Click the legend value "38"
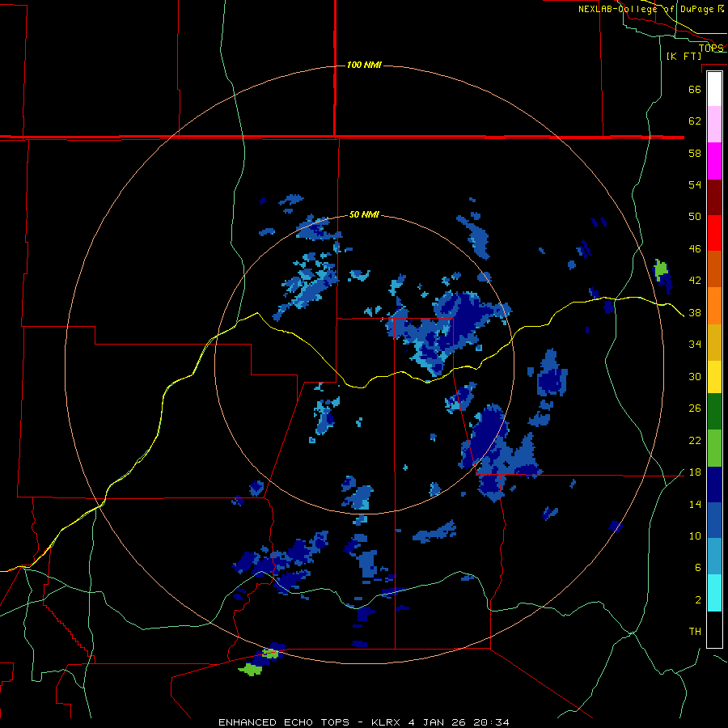728x728 pixels. (x=695, y=313)
